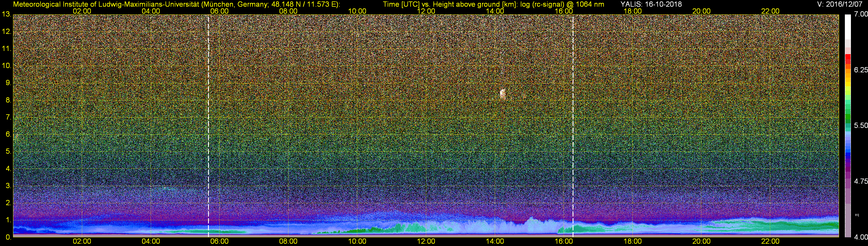Click the 22:00 label on the top time axis
Image resolution: width=868 pixels, height=246 pixels.
(770, 11)
